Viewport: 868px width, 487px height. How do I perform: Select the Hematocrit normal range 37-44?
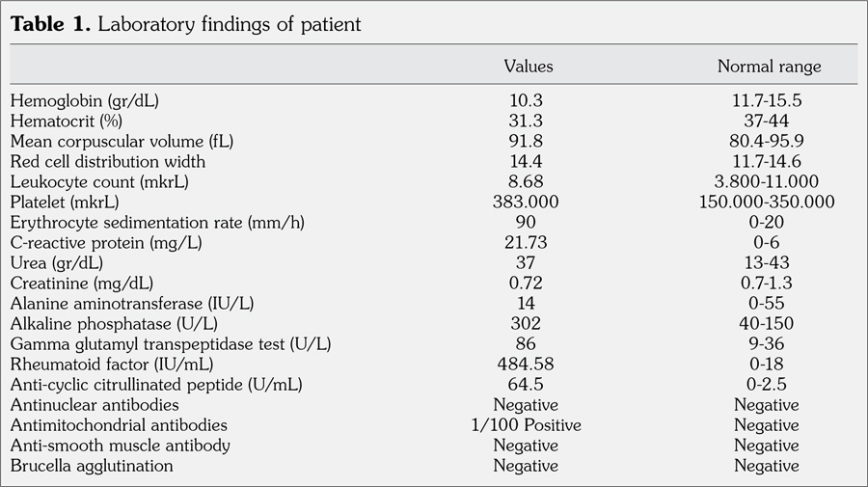[769, 121]
